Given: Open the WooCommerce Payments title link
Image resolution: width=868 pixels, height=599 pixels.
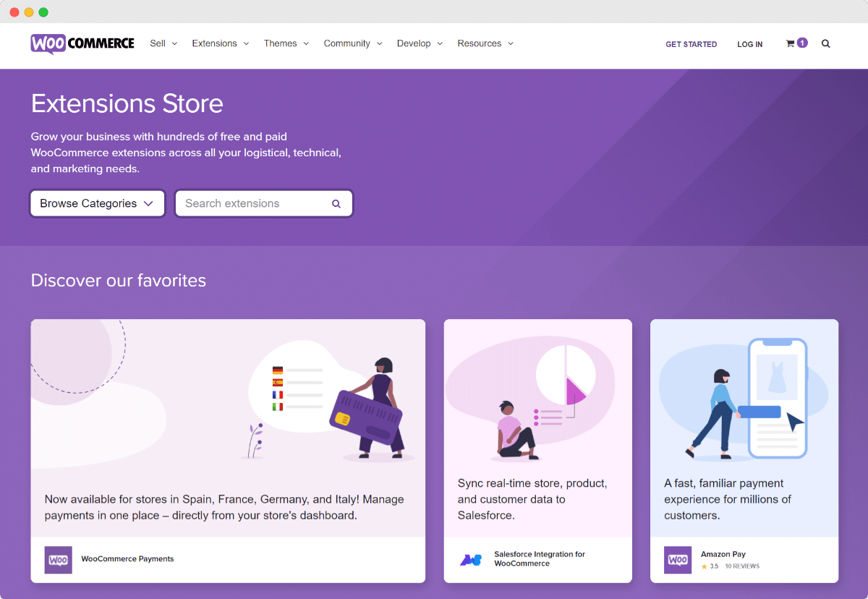Looking at the screenshot, I should (x=127, y=558).
